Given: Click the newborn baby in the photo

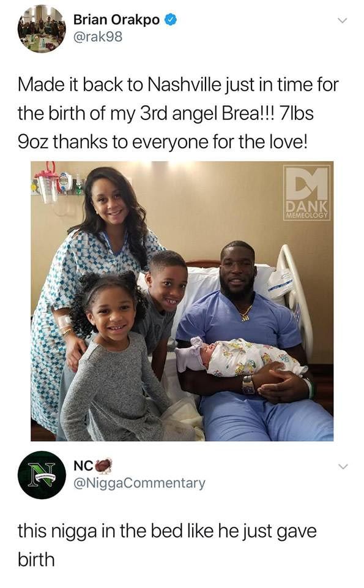Looking at the screenshot, I should (240, 358).
